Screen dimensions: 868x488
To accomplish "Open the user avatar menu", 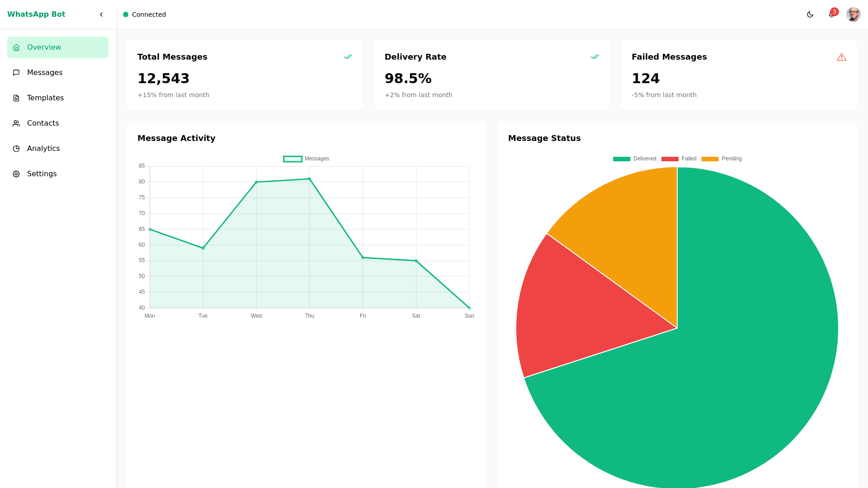I will (x=853, y=14).
